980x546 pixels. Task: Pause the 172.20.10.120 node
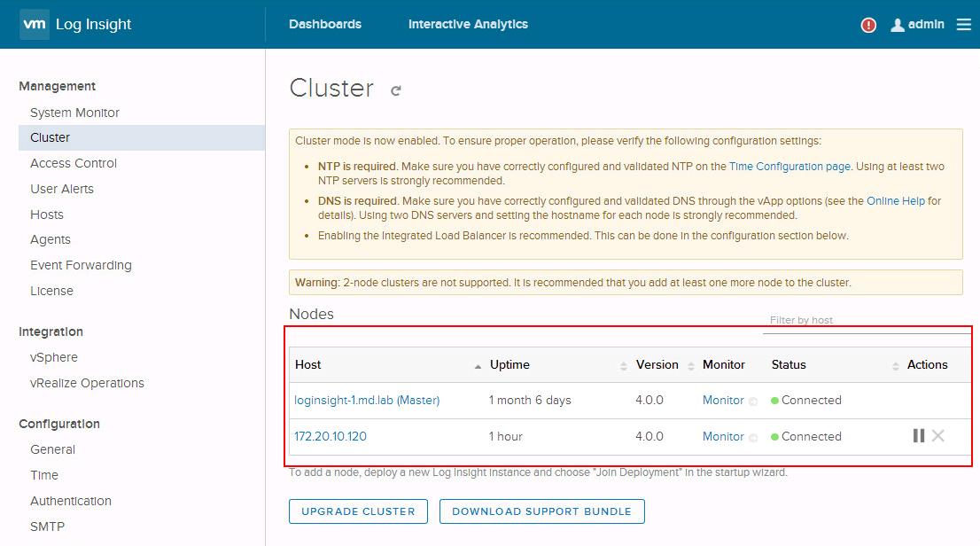(918, 436)
